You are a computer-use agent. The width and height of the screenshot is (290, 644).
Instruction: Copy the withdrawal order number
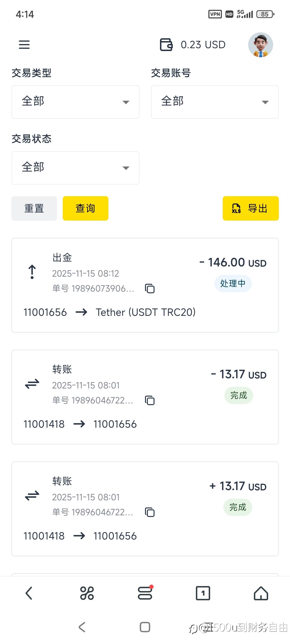(150, 289)
